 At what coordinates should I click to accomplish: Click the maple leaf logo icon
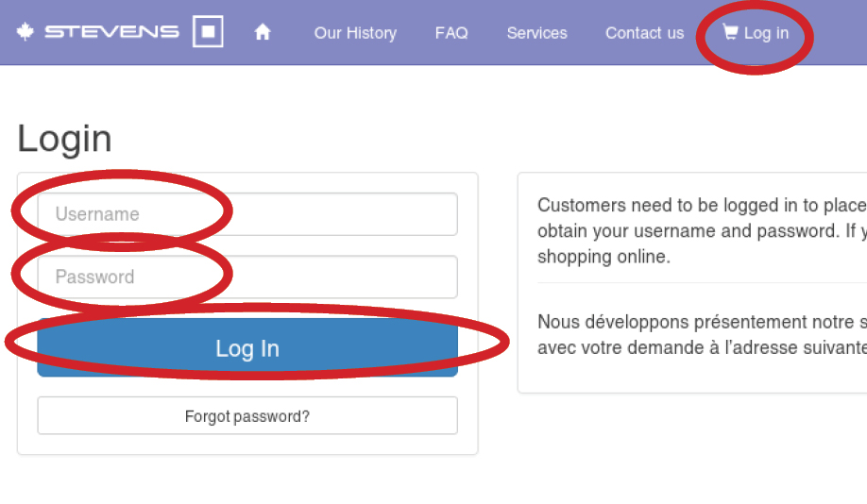click(25, 31)
